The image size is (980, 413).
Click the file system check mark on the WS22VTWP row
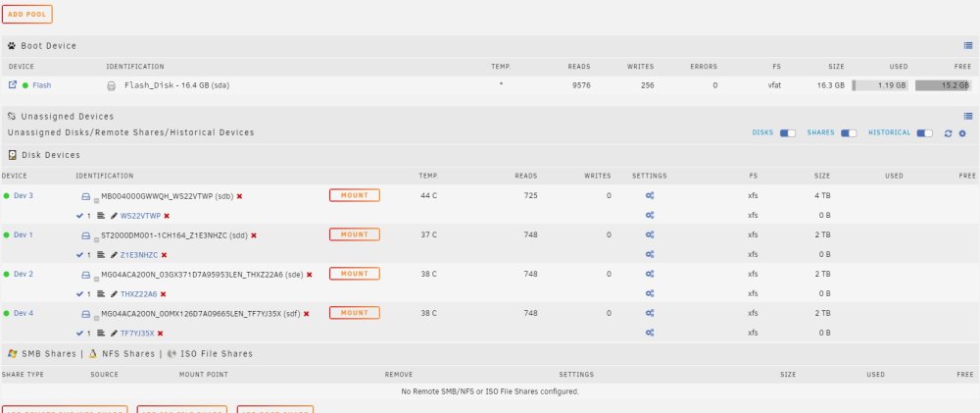[79, 216]
